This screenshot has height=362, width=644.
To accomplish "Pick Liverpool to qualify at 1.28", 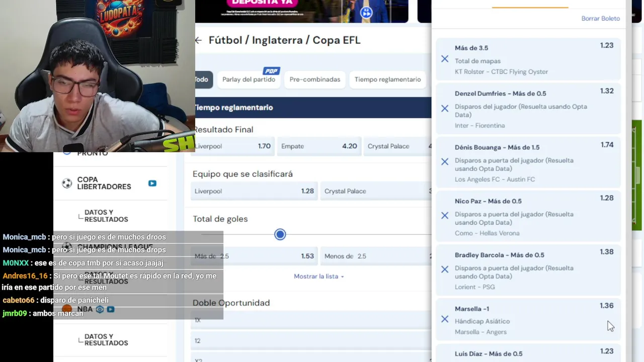I will 254,191.
